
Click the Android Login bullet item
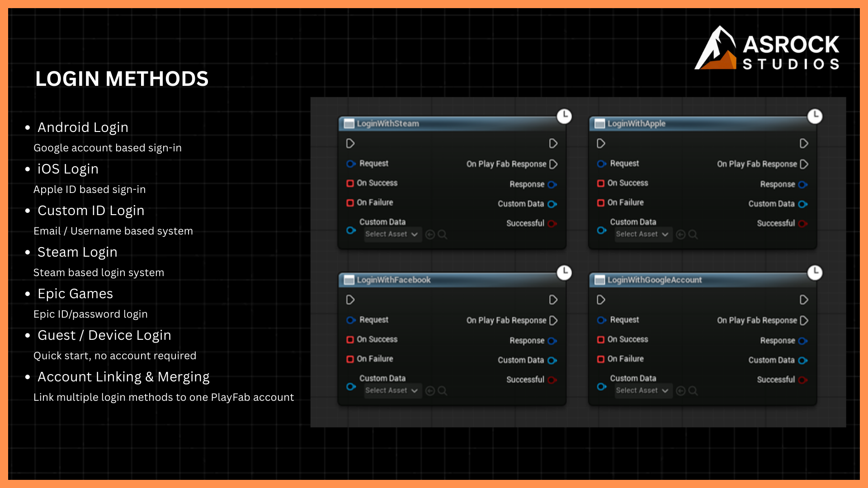point(83,127)
